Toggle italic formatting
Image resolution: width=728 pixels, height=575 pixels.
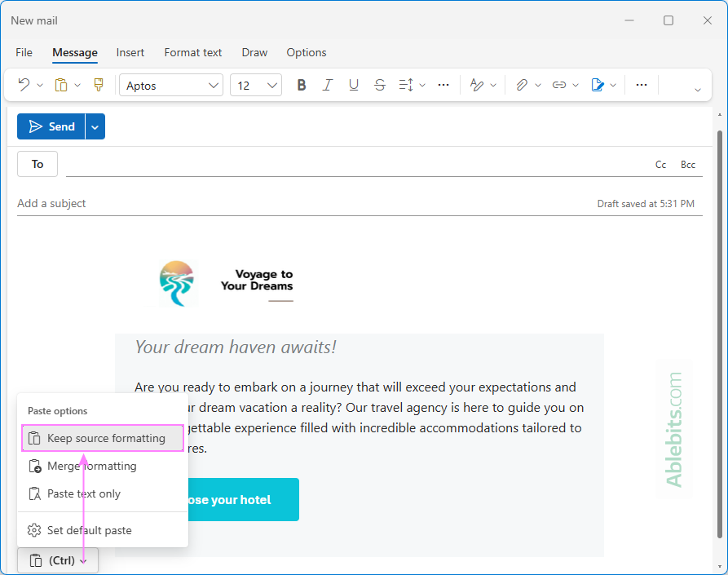(328, 85)
